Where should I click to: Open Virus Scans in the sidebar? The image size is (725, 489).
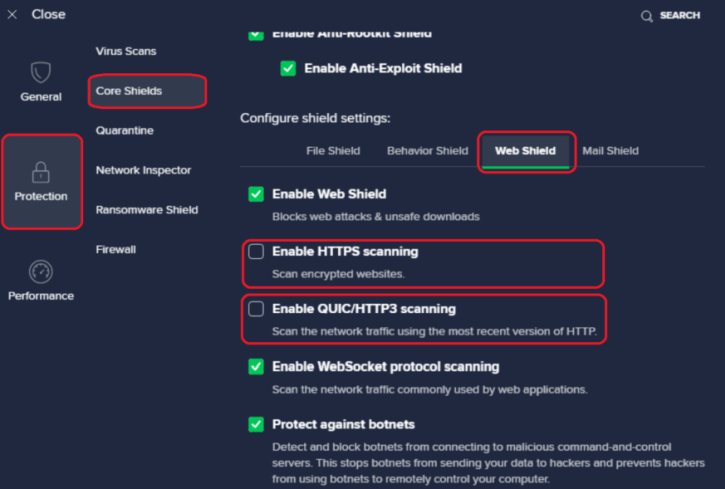tap(126, 51)
